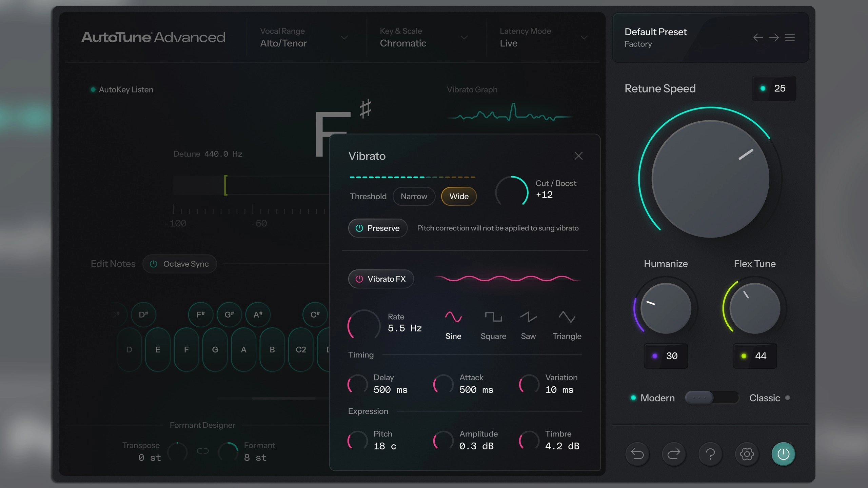Screen dimensions: 868x488
Task: Disable the Vibrato FX toggle
Action: pos(381,279)
